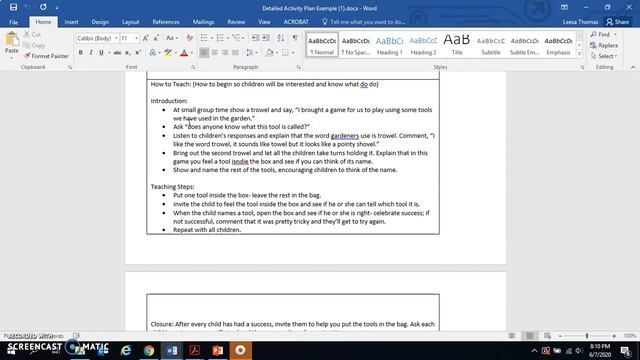Open the Font dialog launcher

point(193,67)
